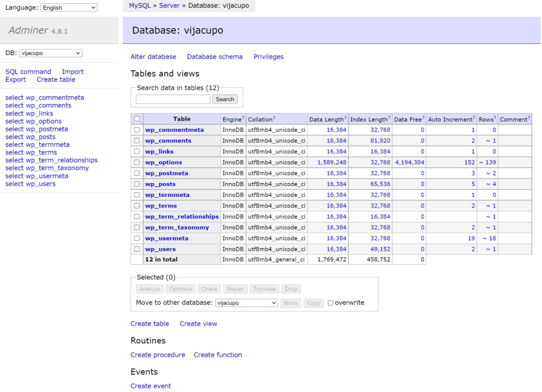Toggle the select-all checkbox in table header
The height and width of the screenshot is (392, 542).
(x=137, y=119)
